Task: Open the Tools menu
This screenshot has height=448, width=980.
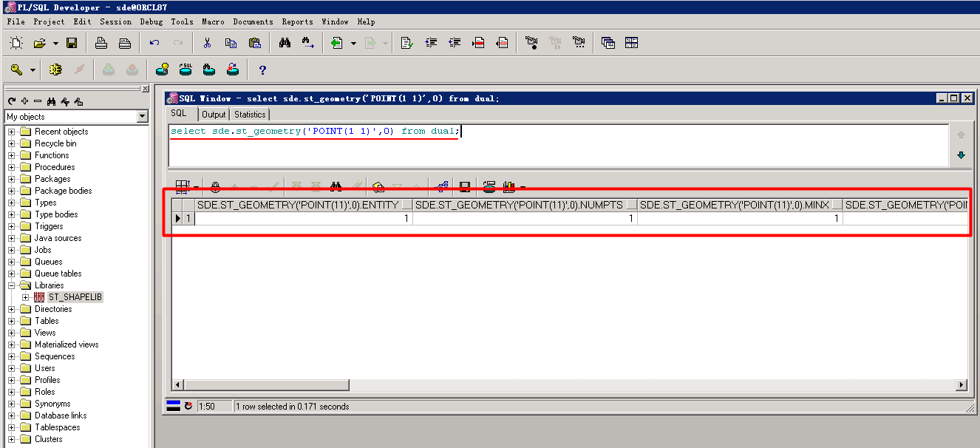Action: coord(182,21)
